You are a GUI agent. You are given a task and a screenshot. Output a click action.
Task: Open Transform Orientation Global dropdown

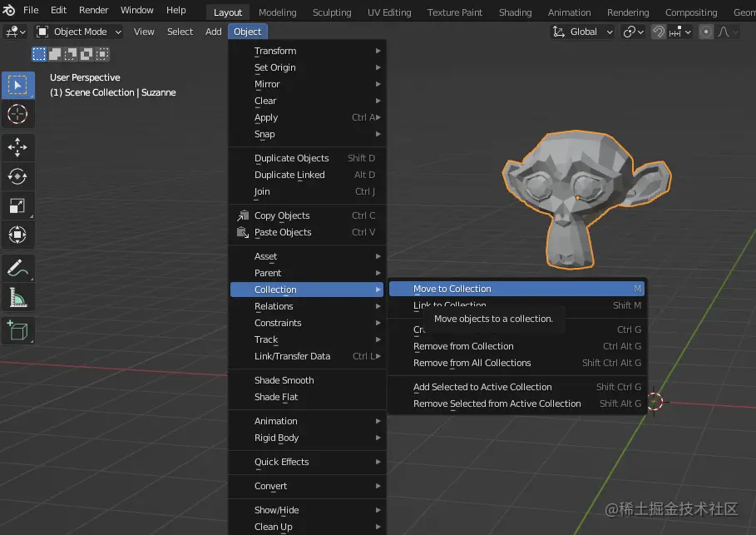[x=583, y=32]
